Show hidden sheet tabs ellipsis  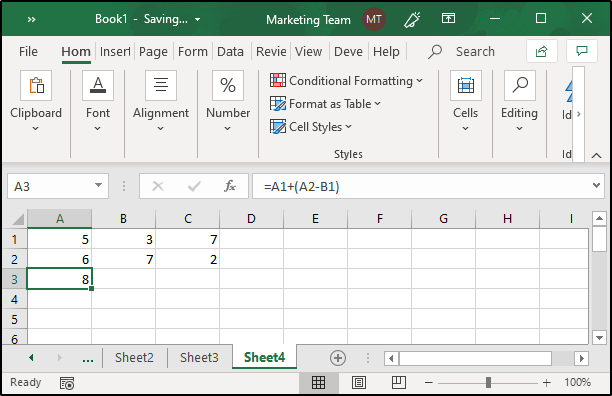(88, 359)
